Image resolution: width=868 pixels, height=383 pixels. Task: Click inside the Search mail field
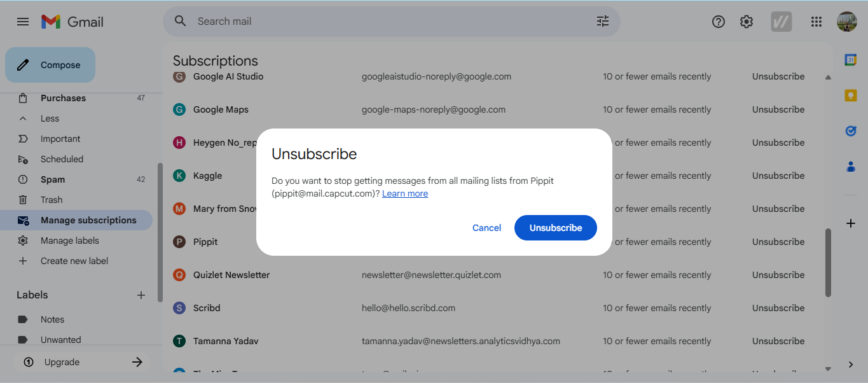pos(382,21)
